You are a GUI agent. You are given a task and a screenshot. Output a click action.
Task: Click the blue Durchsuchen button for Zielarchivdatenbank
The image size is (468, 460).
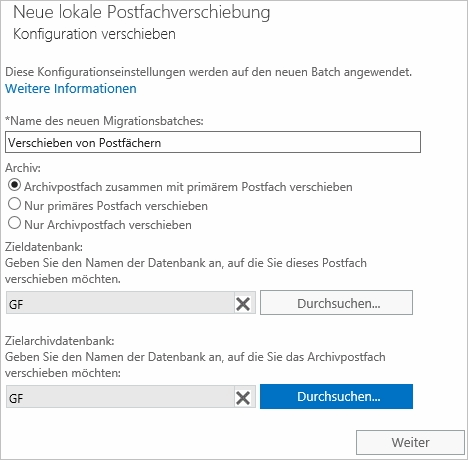[x=336, y=396]
